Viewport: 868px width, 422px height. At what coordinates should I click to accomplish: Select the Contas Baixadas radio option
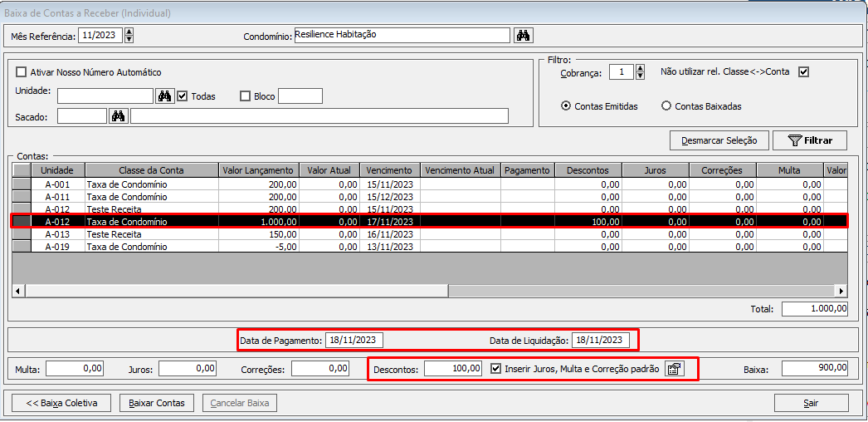(666, 106)
